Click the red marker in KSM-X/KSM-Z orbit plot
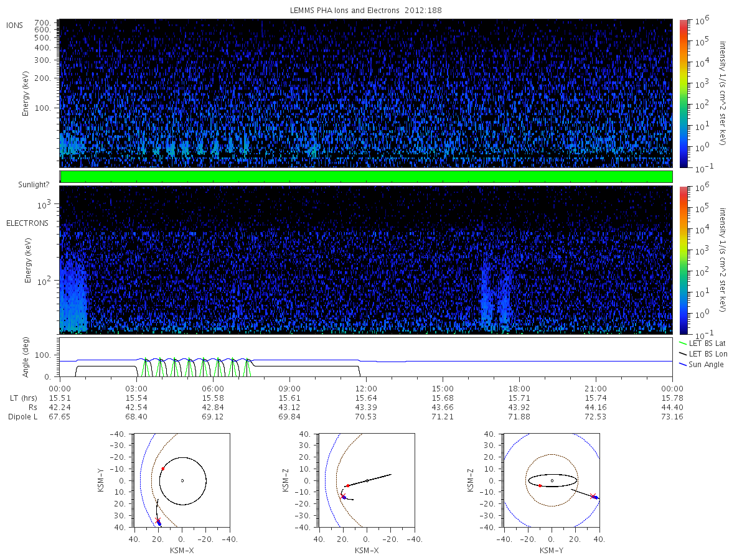This screenshot has height=560, width=747. (x=348, y=485)
